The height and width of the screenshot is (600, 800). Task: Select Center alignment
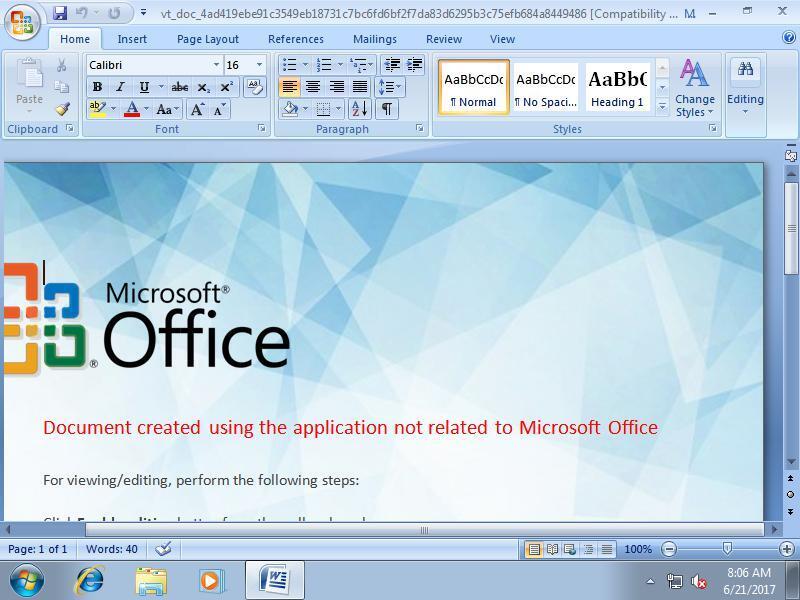(x=313, y=87)
